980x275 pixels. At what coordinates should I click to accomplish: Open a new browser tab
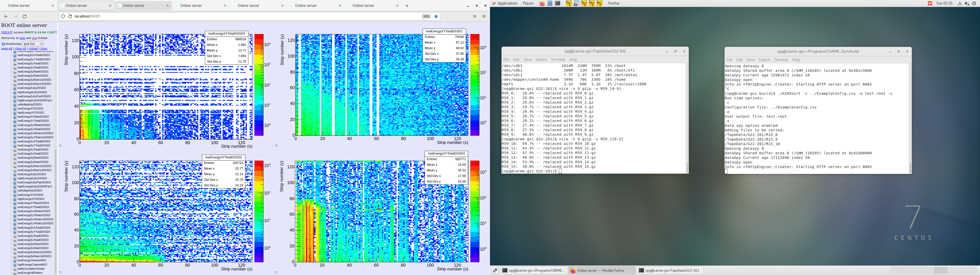(407, 6)
